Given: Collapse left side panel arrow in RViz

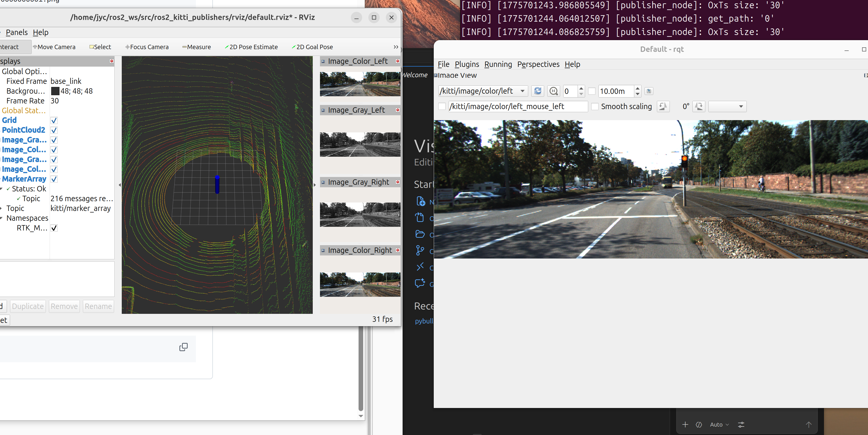Looking at the screenshot, I should (x=120, y=185).
